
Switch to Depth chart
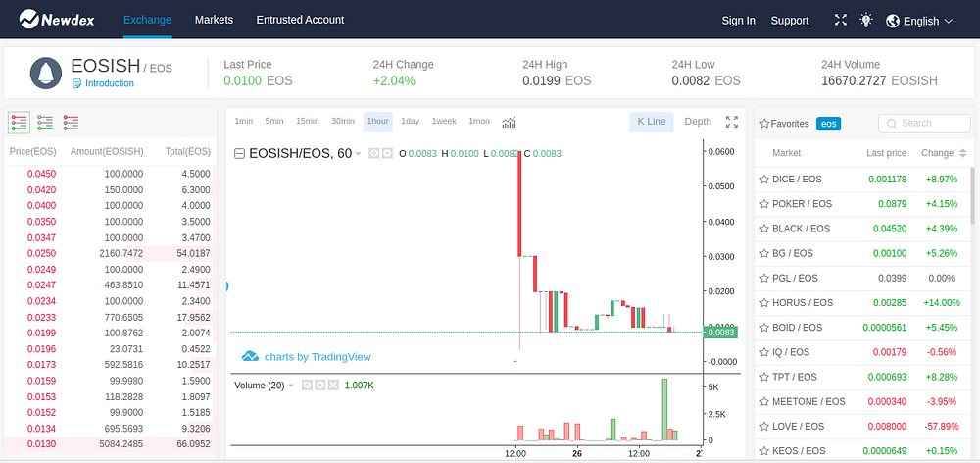698,122
